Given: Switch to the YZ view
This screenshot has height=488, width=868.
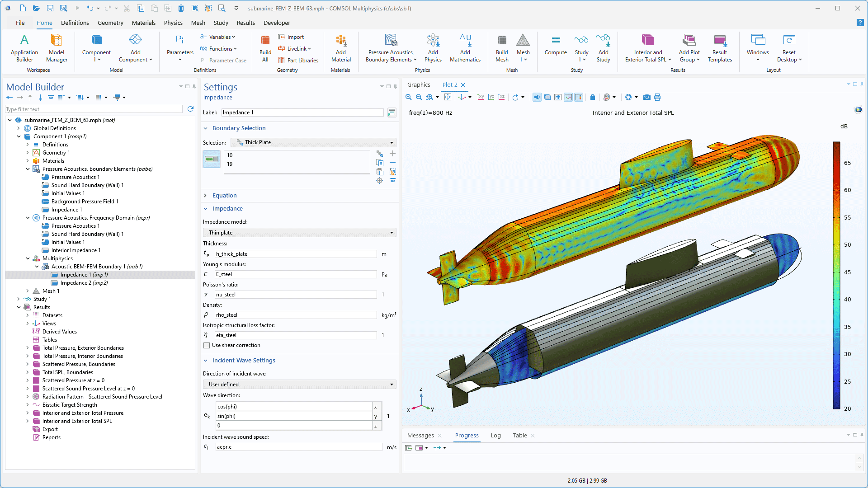Looking at the screenshot, I should [x=491, y=97].
